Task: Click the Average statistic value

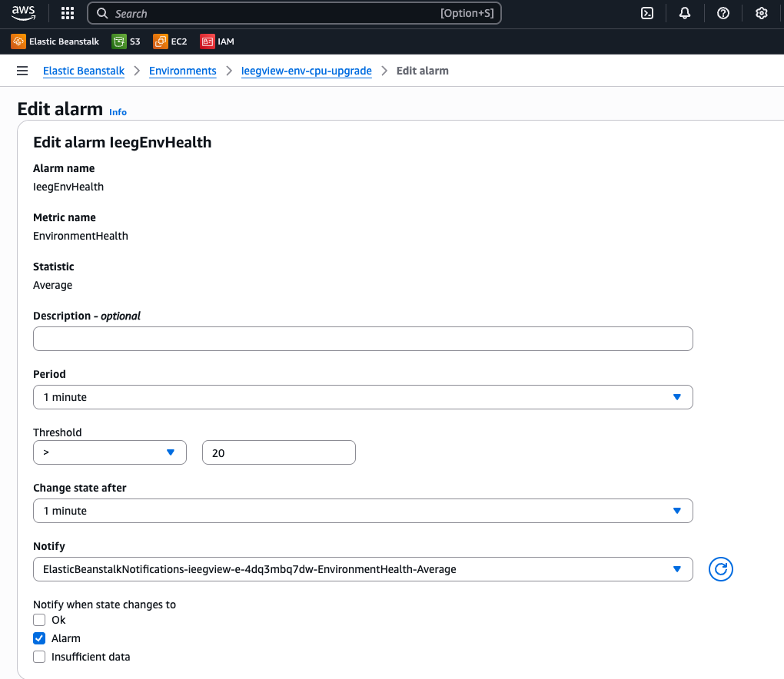Action: tap(52, 285)
